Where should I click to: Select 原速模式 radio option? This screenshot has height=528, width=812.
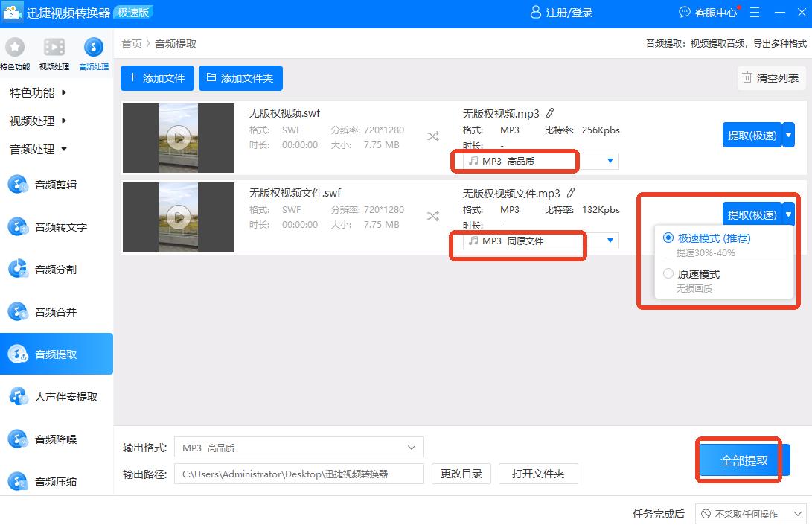point(668,274)
